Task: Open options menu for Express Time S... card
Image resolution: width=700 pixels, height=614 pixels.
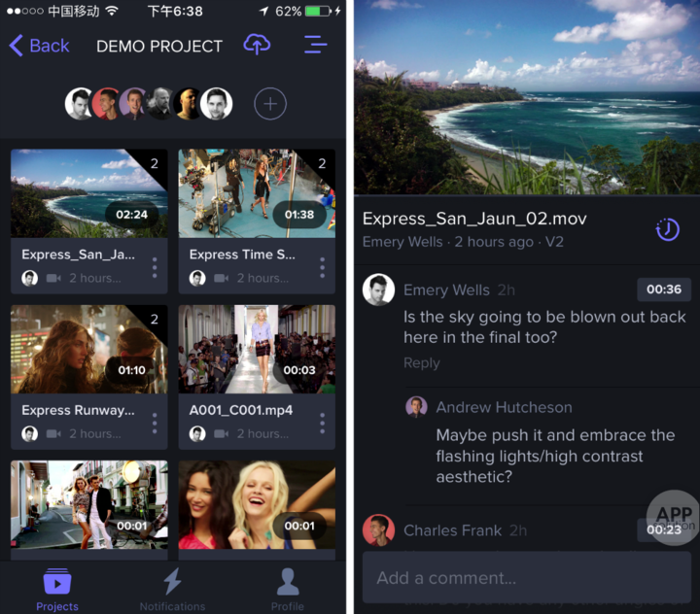Action: point(323,268)
